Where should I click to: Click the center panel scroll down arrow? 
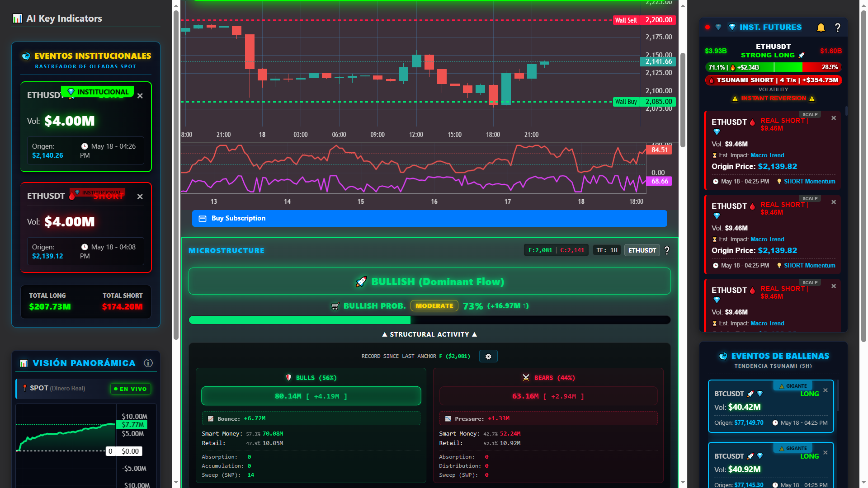pos(683,483)
